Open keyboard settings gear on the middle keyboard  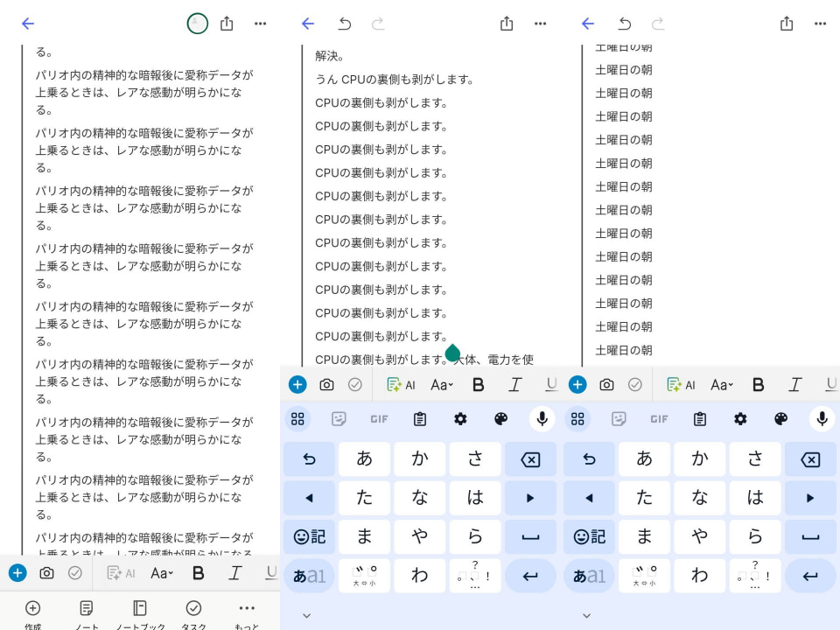tap(461, 419)
